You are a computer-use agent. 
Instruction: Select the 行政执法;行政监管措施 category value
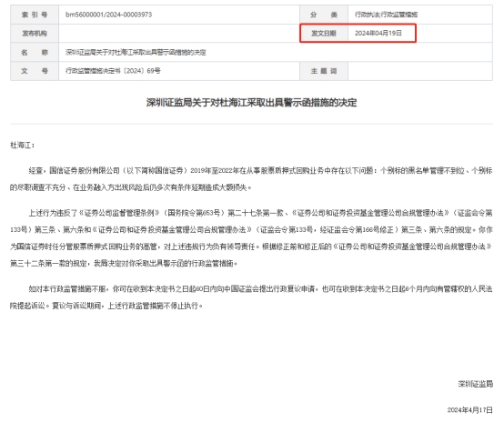386,15
